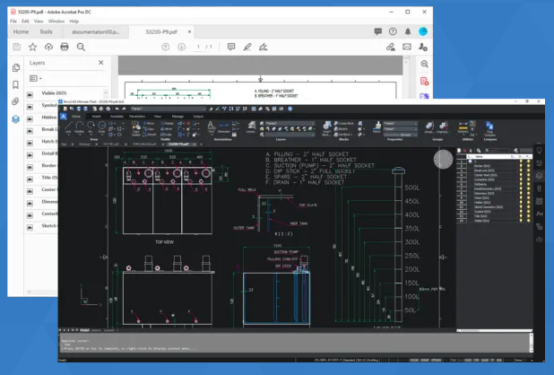554x375 pixels.
Task: Click the notifications bell icon
Action: click(x=408, y=31)
